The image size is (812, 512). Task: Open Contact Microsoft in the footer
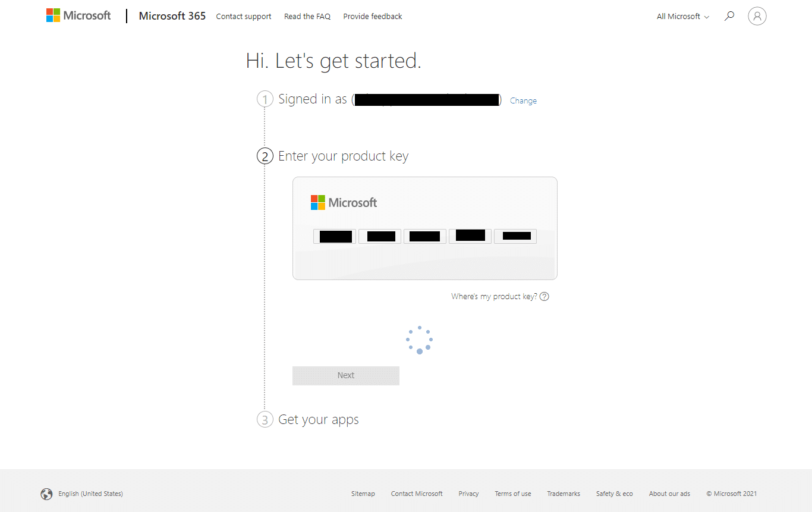(417, 494)
